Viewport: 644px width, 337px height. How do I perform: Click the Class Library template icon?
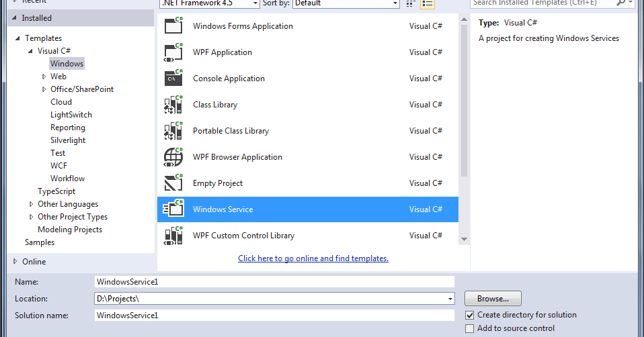pyautogui.click(x=173, y=105)
